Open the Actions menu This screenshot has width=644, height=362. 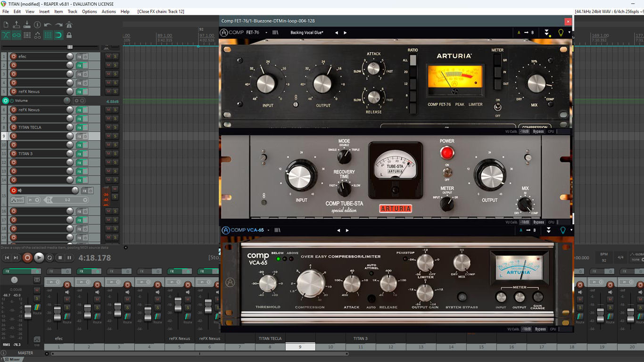click(108, 11)
